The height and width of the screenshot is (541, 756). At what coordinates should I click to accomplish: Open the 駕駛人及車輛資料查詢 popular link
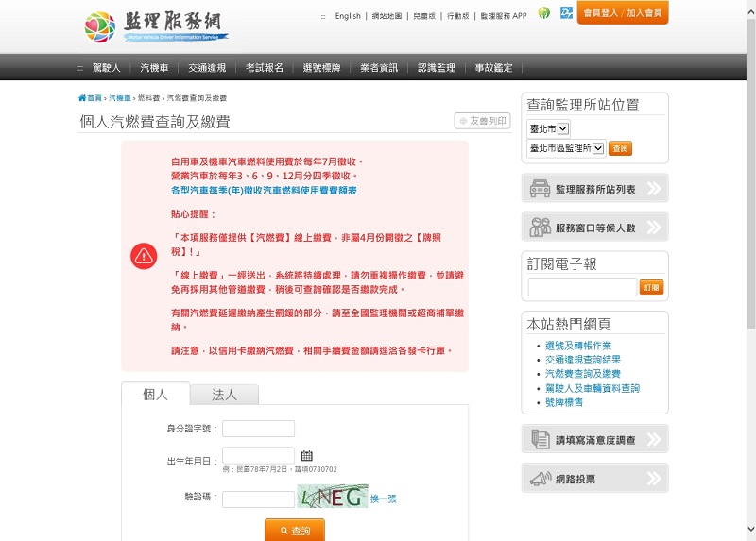pyautogui.click(x=593, y=388)
